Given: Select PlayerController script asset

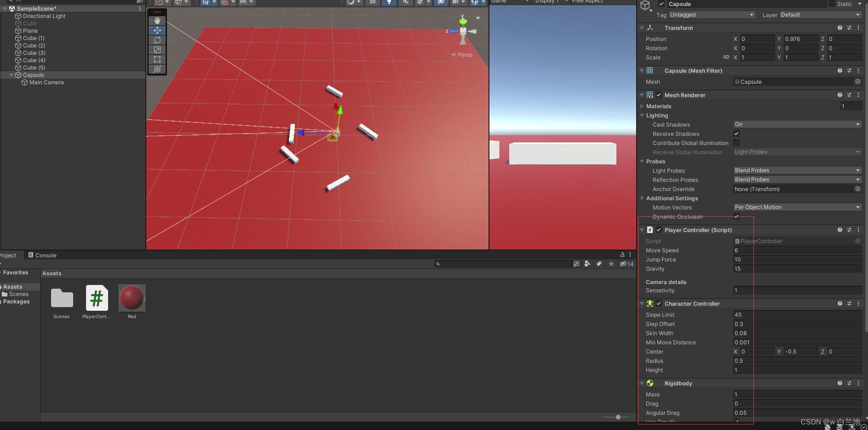Looking at the screenshot, I should (97, 302).
